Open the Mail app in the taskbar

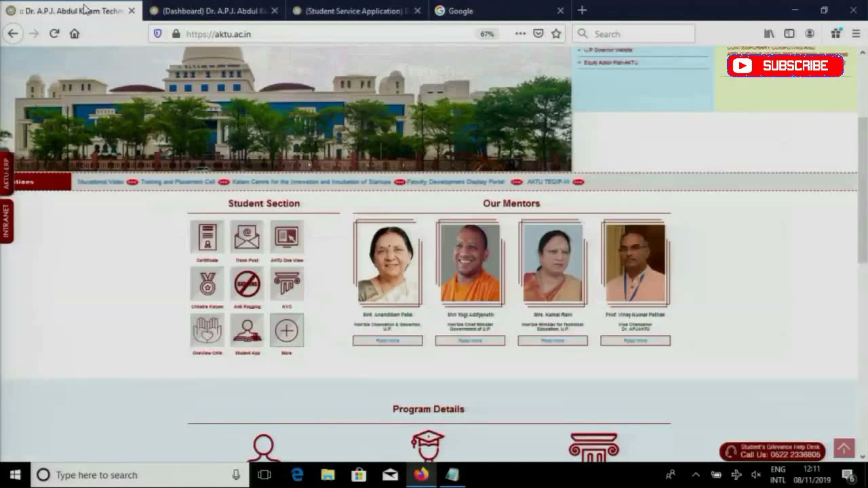(390, 474)
